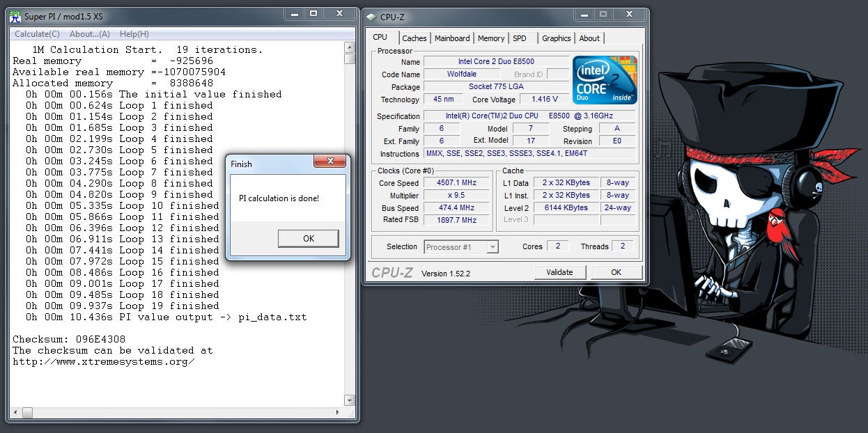Viewport: 868px width, 433px height.
Task: Click the Core Voltage value '1.416 V'
Action: click(x=545, y=100)
